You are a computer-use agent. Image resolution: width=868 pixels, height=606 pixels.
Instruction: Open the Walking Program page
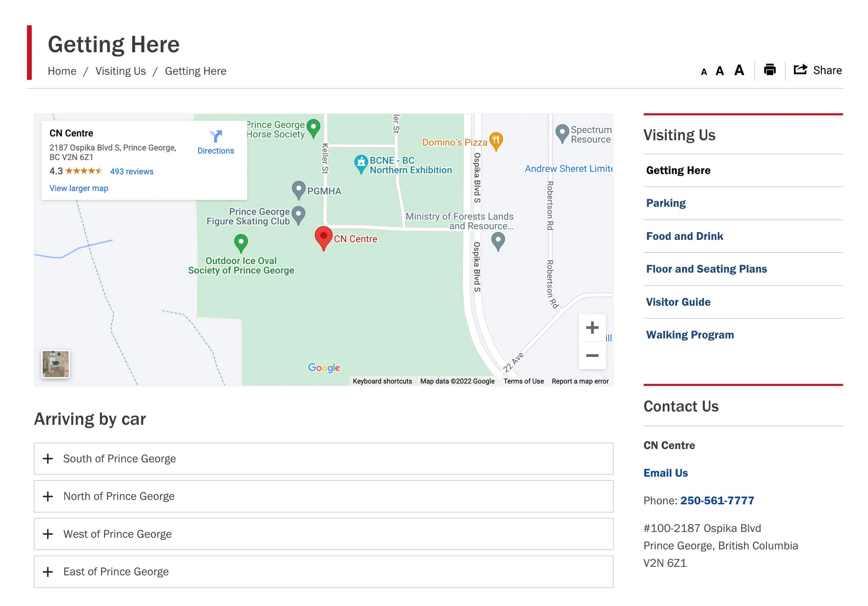(689, 335)
